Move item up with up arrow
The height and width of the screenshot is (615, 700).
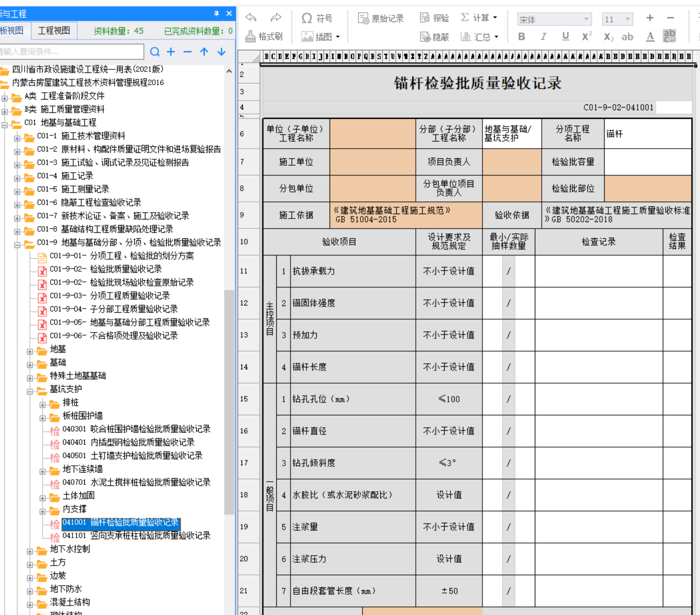(x=204, y=52)
